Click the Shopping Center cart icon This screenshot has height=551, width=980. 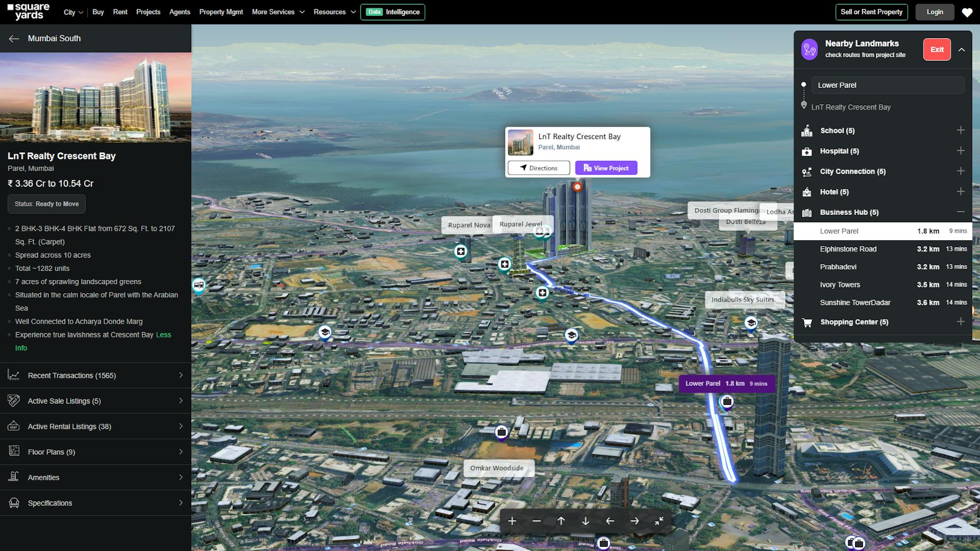(x=806, y=322)
